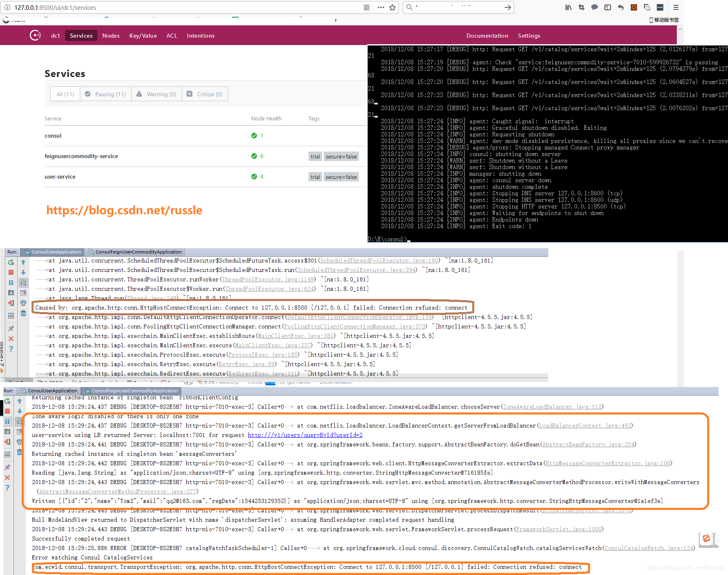The width and height of the screenshot is (728, 575).
Task: Click the Consul logo icon
Action: [36, 36]
